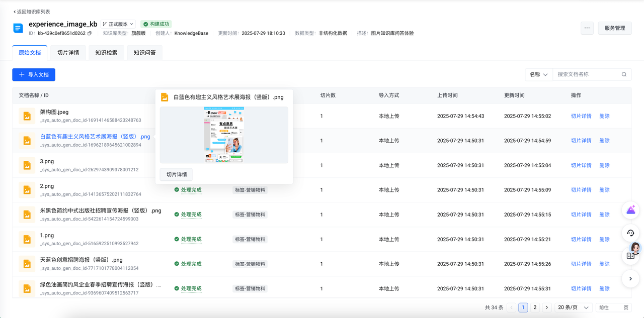Click the avatar documentation helper icon
The height and width of the screenshot is (318, 644).
tap(632, 253)
